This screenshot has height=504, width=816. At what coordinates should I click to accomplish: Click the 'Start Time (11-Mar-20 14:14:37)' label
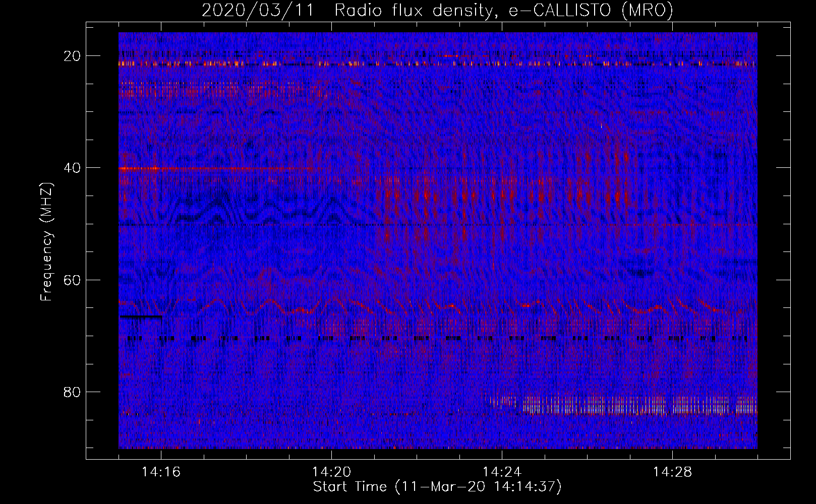pos(437,487)
